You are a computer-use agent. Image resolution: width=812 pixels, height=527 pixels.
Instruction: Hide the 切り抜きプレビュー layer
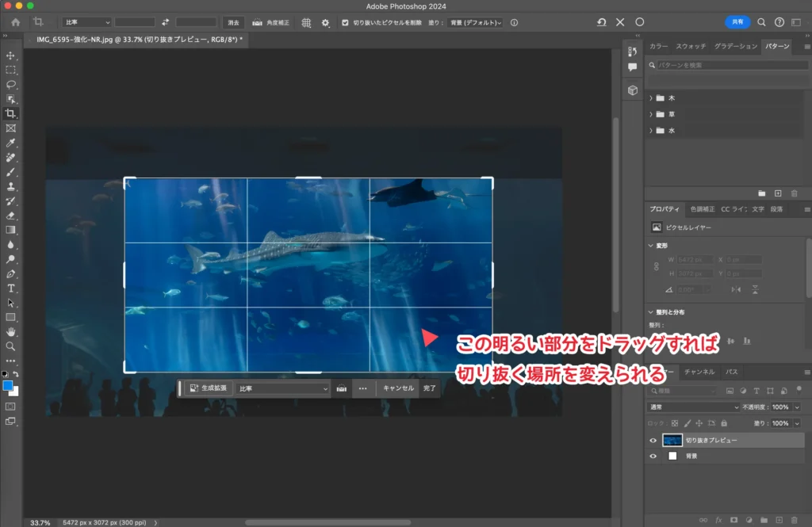[x=653, y=441]
